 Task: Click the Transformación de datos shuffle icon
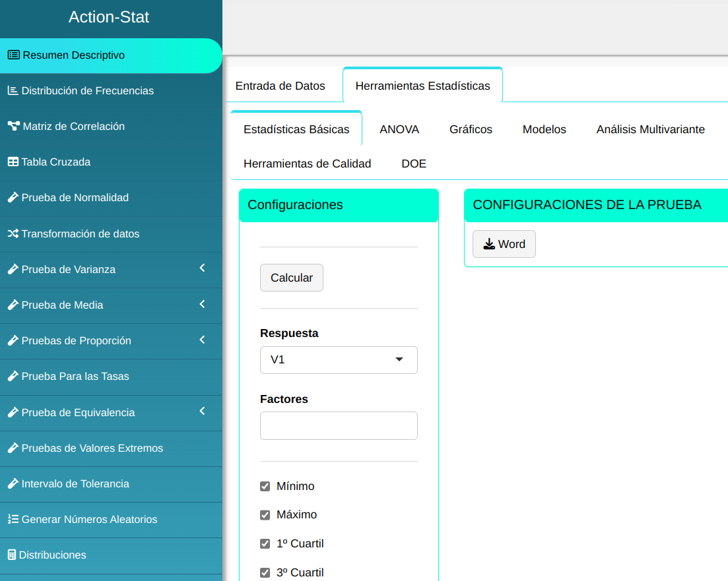tap(13, 233)
